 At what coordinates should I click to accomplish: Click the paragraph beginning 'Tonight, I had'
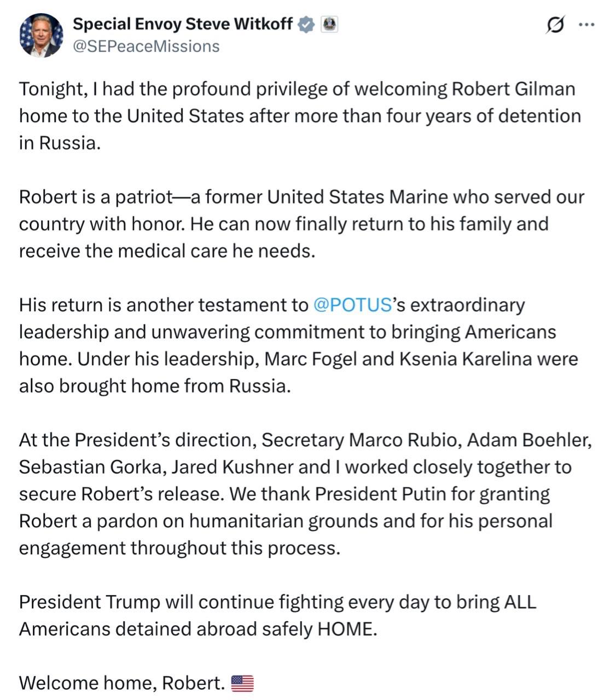300,116
